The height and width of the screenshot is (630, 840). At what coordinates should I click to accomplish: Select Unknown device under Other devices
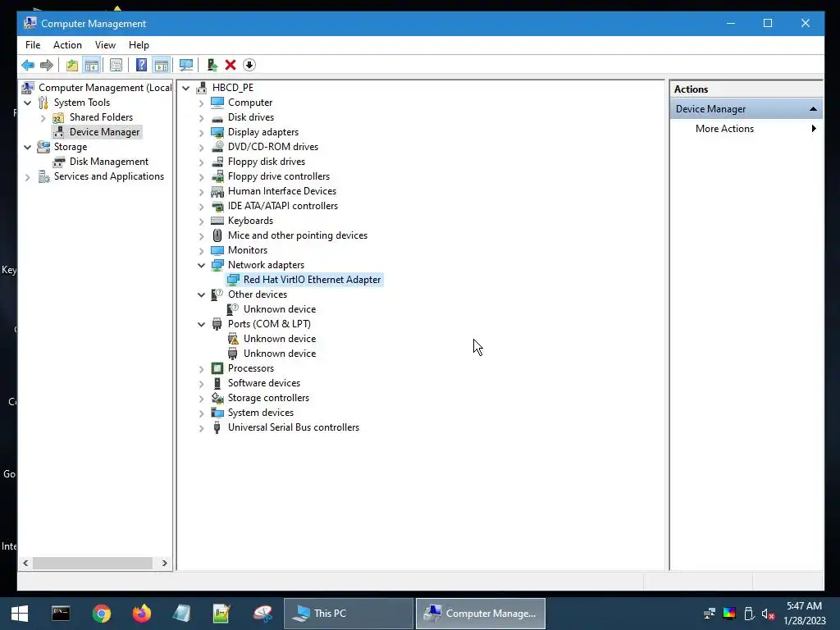280,309
